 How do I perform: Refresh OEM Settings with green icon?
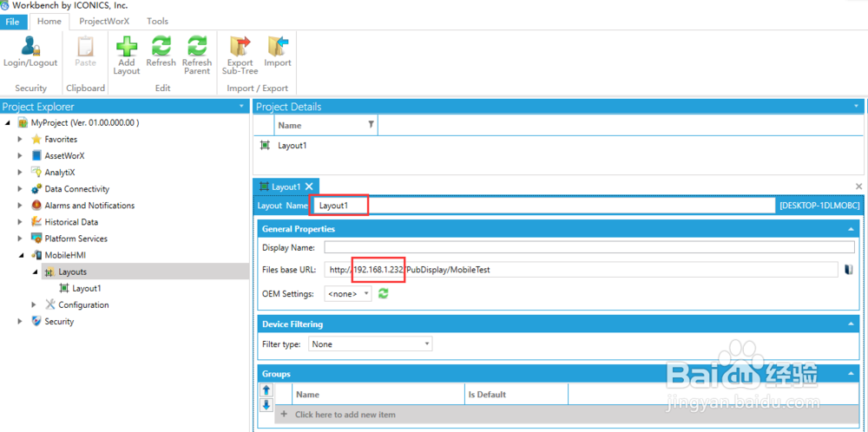[383, 294]
